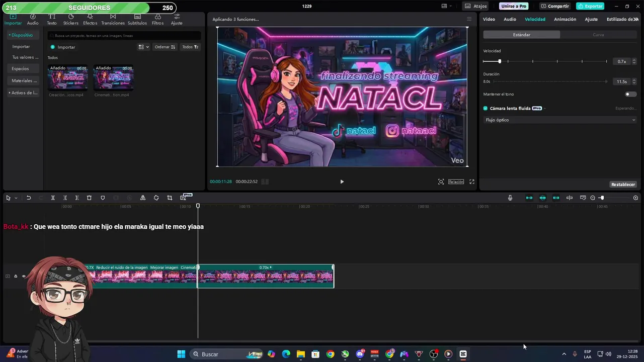Switch to the Ajuste properties tab
Viewport: 644px width, 362px height.
pyautogui.click(x=591, y=19)
